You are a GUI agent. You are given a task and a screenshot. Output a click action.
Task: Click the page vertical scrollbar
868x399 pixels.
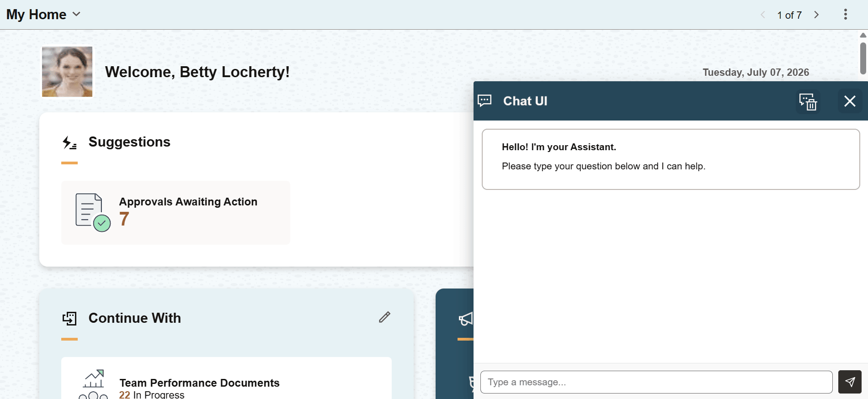[x=863, y=58]
